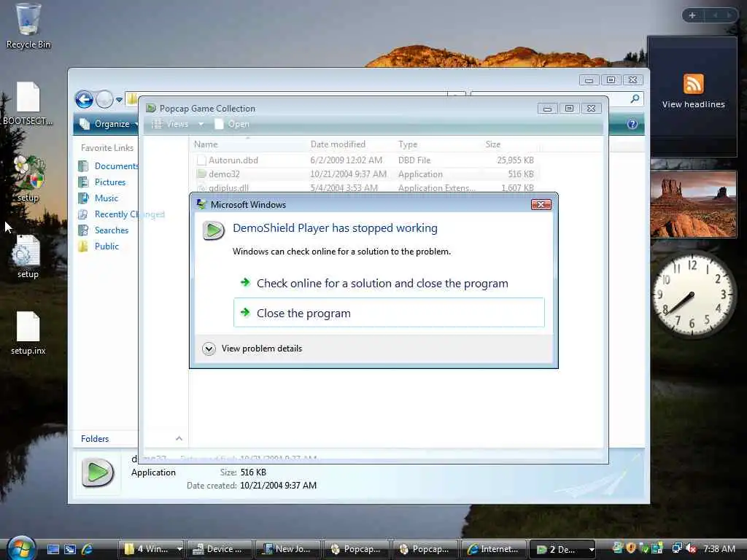This screenshot has height=560, width=747.
Task: Click Show Desktop quick launch icon
Action: coord(53,550)
